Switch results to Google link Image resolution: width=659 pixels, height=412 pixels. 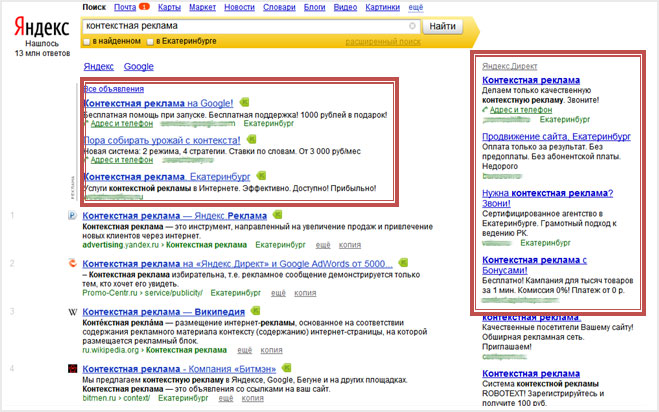click(139, 66)
